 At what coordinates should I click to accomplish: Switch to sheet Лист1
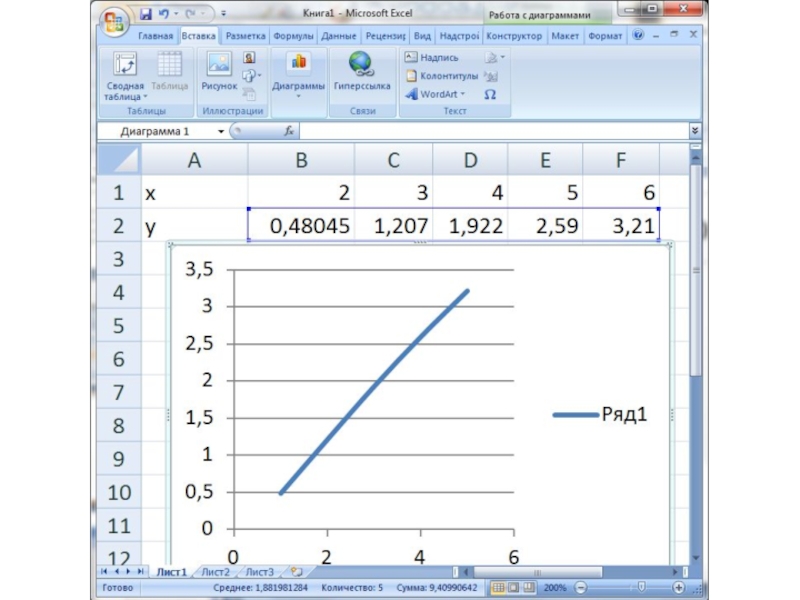171,572
